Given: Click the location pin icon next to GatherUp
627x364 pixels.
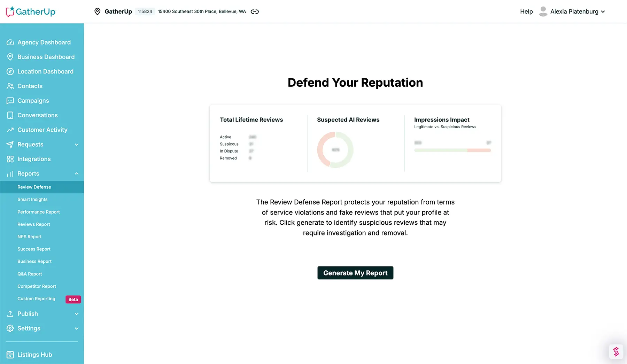Looking at the screenshot, I should pyautogui.click(x=98, y=11).
